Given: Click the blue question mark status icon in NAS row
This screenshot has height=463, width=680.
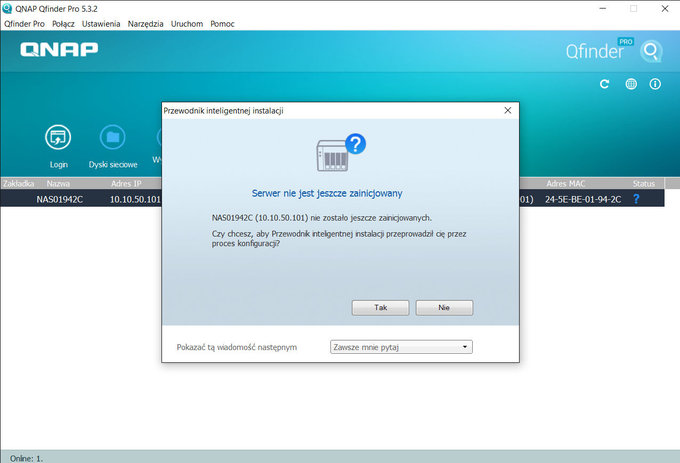Looking at the screenshot, I should pos(636,199).
